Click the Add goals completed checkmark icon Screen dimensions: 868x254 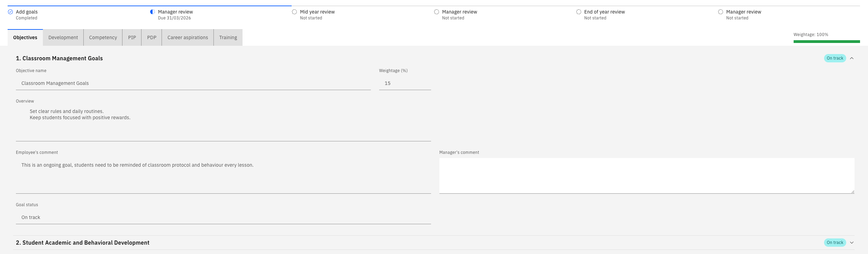tap(10, 12)
